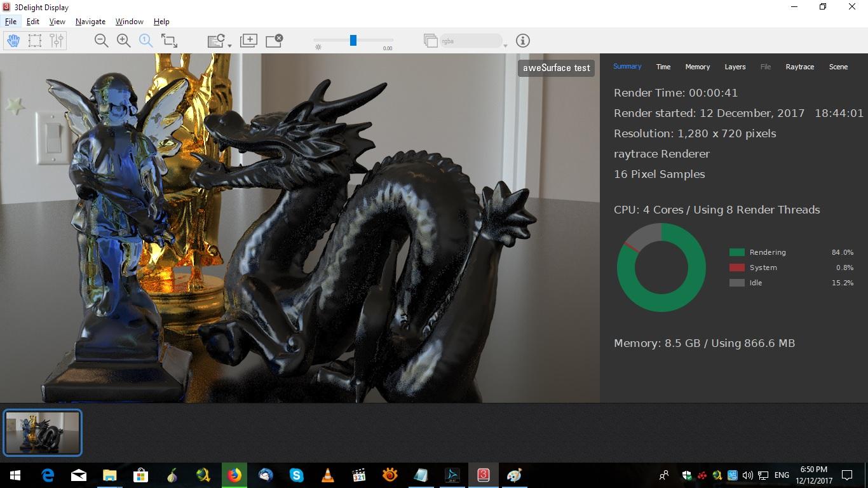This screenshot has height=488, width=868.
Task: Launch Microsoft Edge from the taskbar
Action: [48, 475]
